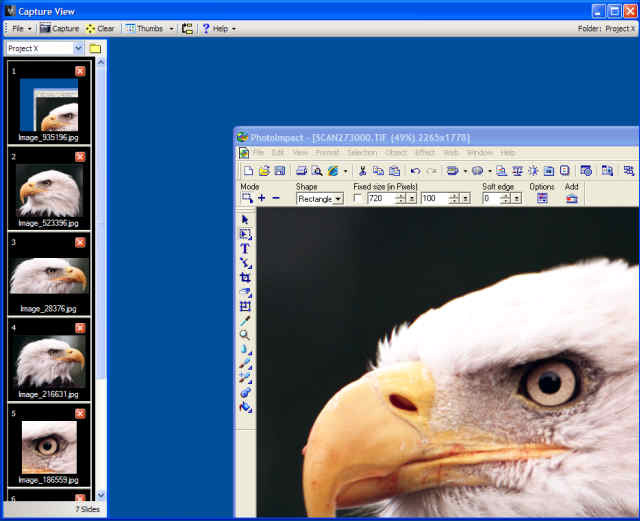Open the Selection menu in PhotoImpact

tap(362, 152)
